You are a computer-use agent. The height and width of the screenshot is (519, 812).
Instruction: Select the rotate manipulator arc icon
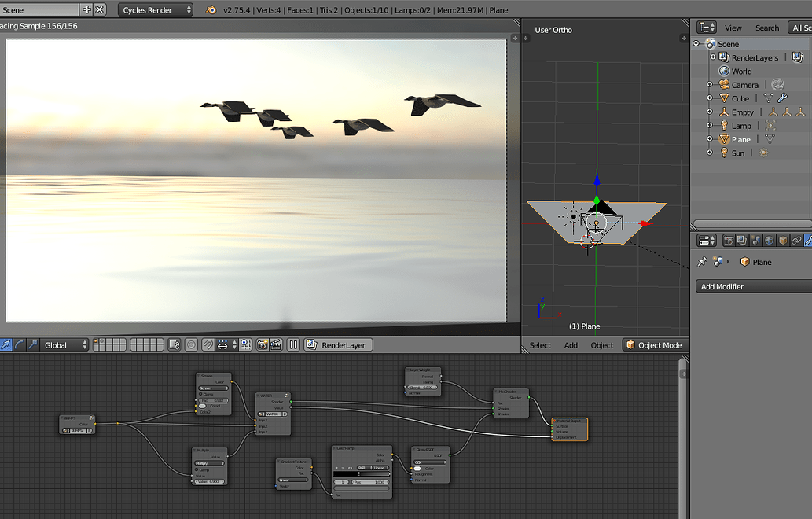(19, 345)
